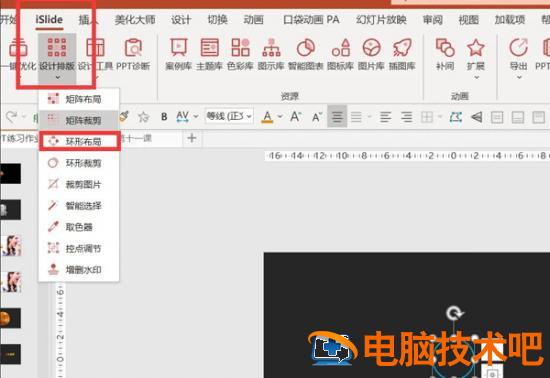Expand the 扩展 dropdown chevron
This screenshot has width=550, height=378.
476,77
